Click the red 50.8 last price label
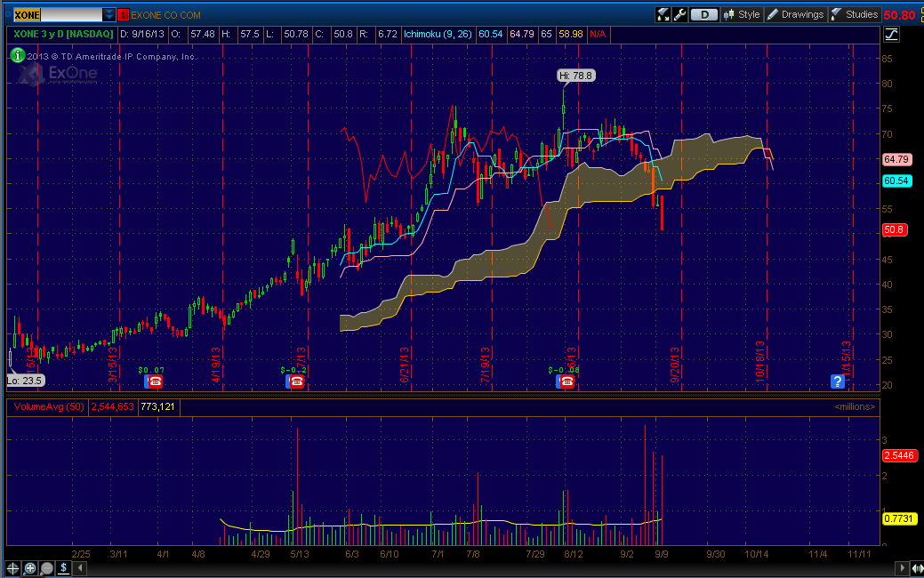Viewport: 924px width, 578px height. 894,229
